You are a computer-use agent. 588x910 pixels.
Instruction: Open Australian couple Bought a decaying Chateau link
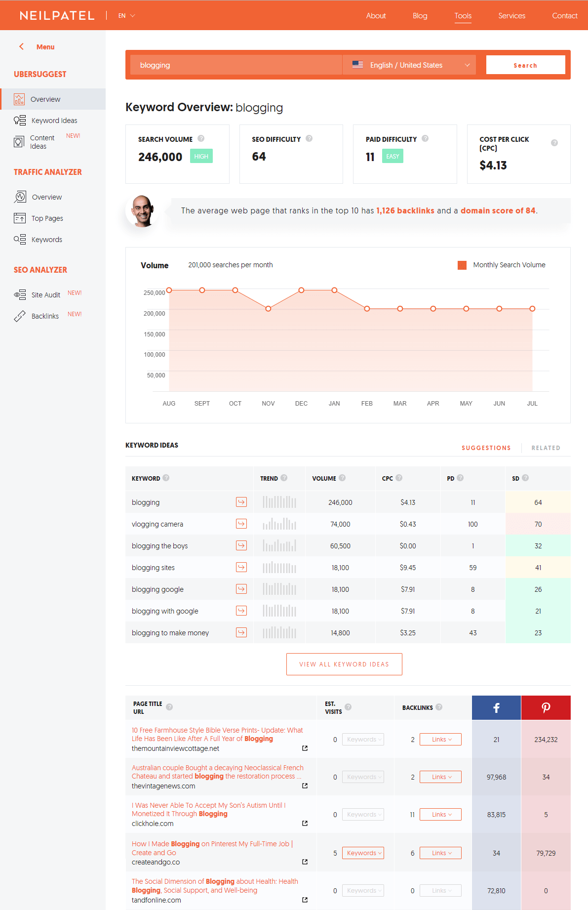pyautogui.click(x=217, y=772)
